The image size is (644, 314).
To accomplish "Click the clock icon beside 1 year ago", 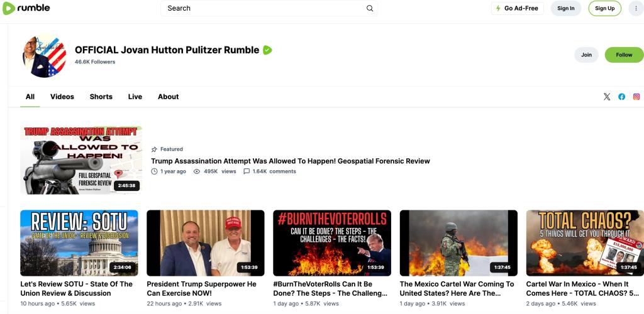I will tap(155, 171).
